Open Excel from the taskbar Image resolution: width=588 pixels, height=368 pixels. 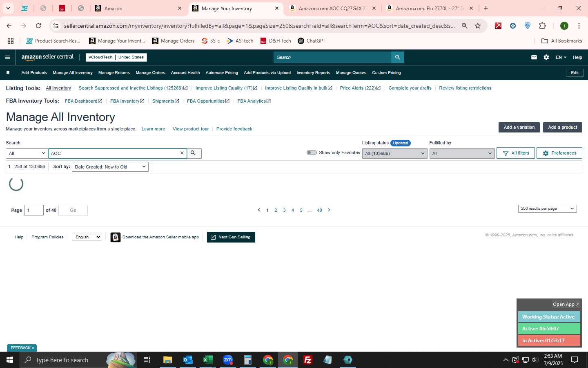[207, 360]
